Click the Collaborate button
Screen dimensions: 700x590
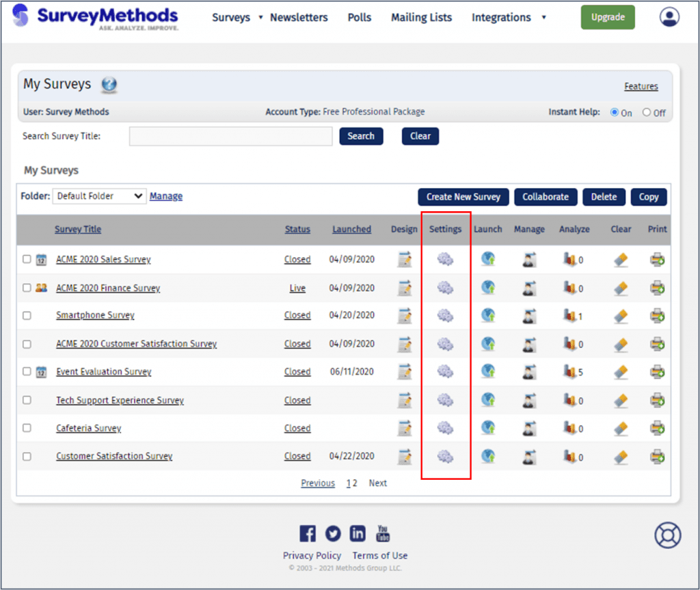point(546,197)
